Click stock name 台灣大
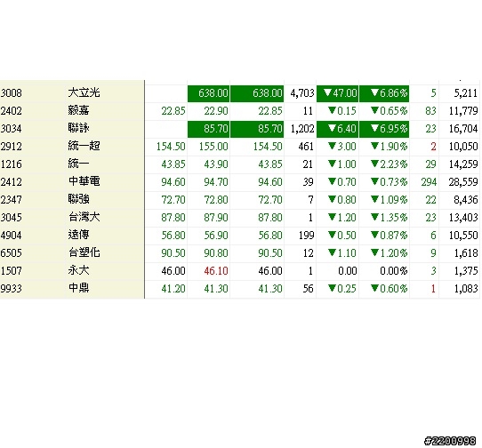Viewport: 482px width, 448px height. click(x=84, y=217)
